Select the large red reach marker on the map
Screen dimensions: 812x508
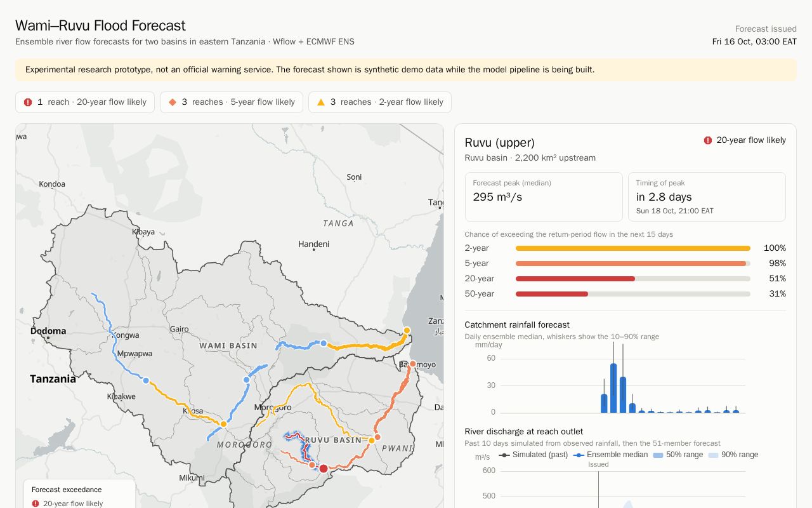point(324,469)
